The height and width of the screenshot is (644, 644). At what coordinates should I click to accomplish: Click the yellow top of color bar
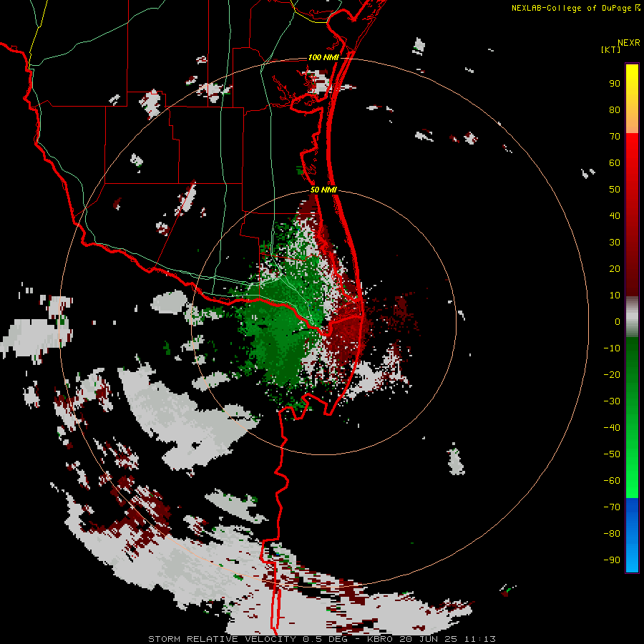(632, 78)
